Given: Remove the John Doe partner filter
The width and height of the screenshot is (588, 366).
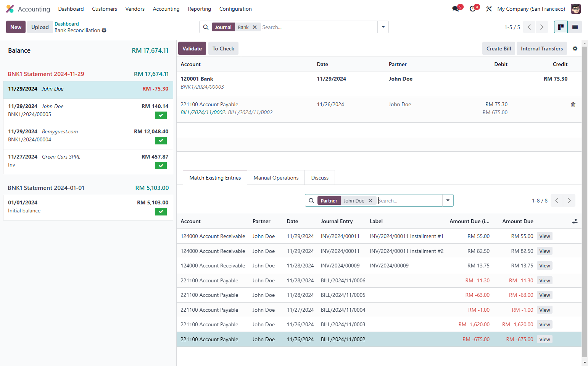Looking at the screenshot, I should pyautogui.click(x=370, y=201).
